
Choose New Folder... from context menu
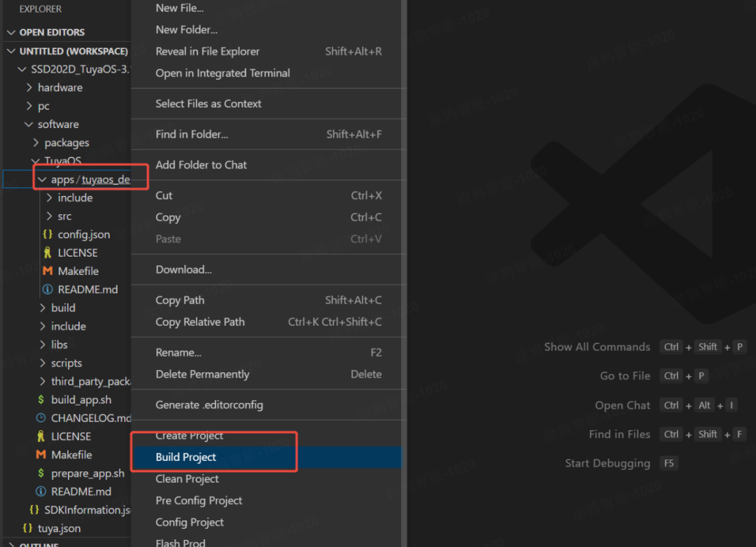[268, 29]
